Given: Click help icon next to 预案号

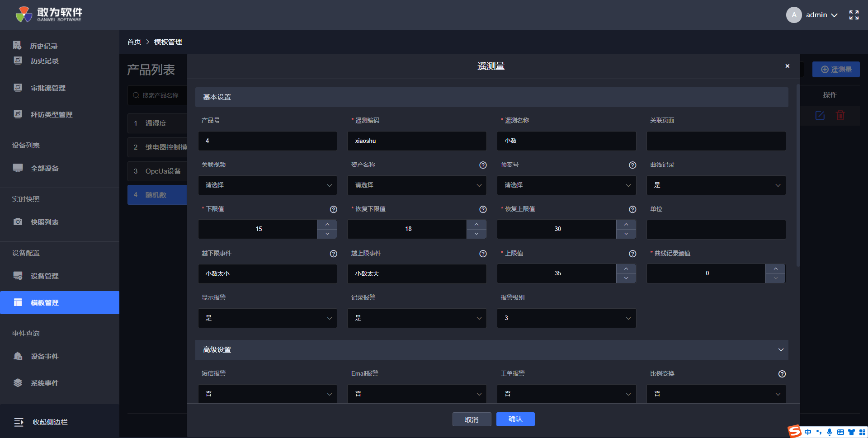Looking at the screenshot, I should (x=632, y=165).
